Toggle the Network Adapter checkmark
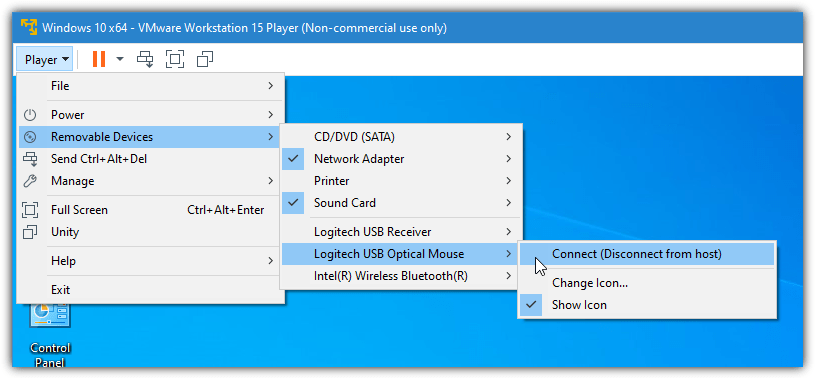 pyautogui.click(x=294, y=159)
